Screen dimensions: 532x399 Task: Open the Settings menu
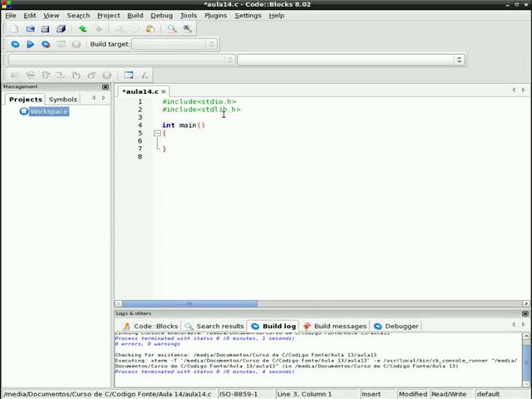pos(248,16)
